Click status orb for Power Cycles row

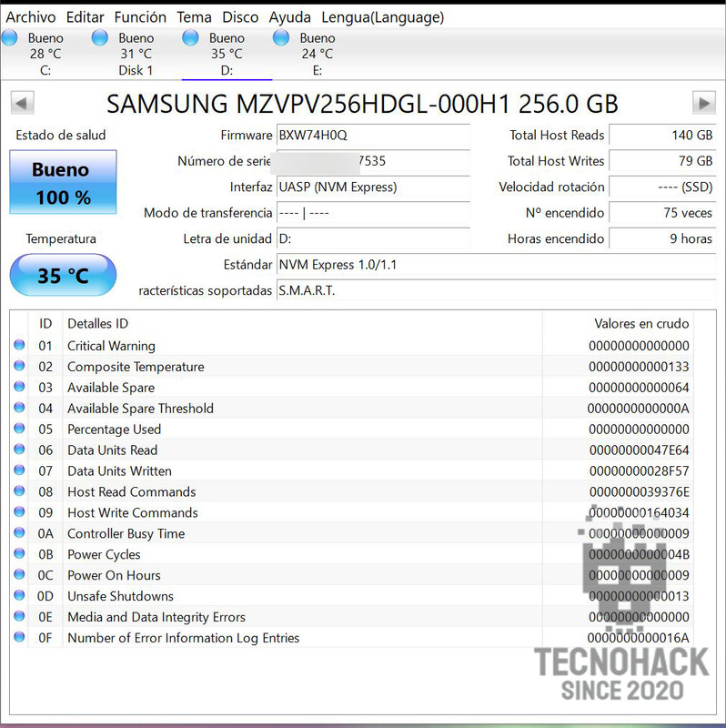pos(19,553)
